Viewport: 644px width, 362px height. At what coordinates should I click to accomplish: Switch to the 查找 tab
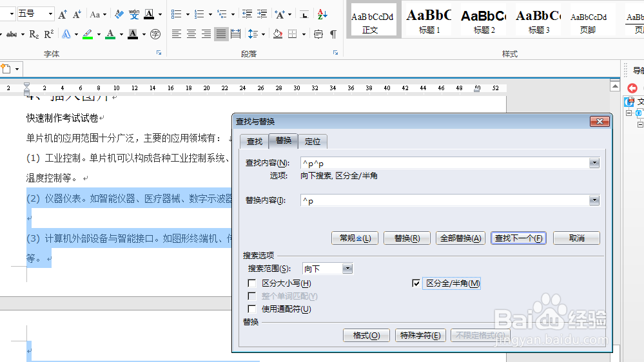tap(254, 142)
